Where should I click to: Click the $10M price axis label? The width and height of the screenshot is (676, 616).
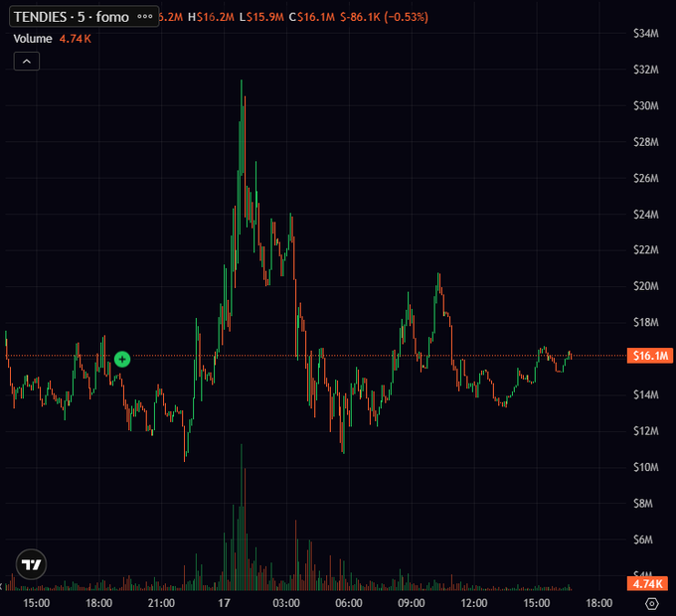646,467
